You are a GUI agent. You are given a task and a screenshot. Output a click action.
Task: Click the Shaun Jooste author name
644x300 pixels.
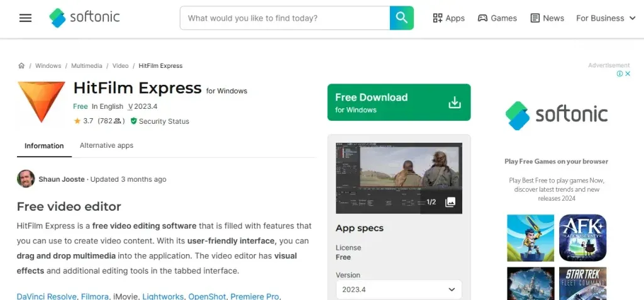[62, 179]
